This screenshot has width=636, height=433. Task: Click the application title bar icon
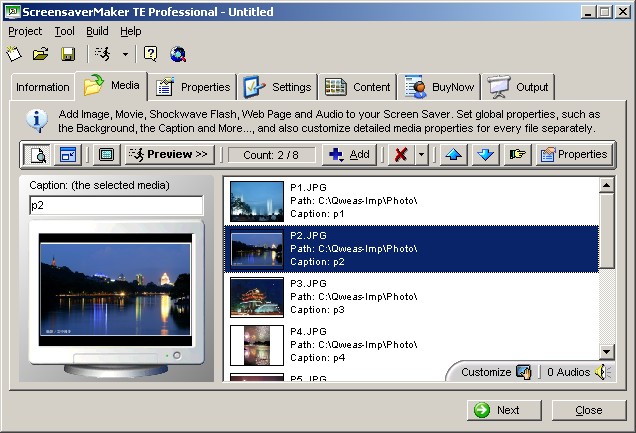pyautogui.click(x=13, y=11)
